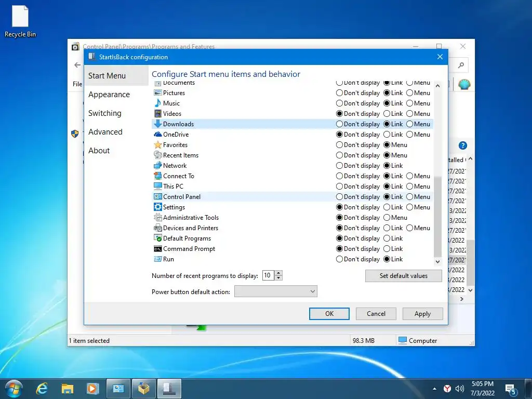Click the Administrative Tools icon

click(157, 218)
